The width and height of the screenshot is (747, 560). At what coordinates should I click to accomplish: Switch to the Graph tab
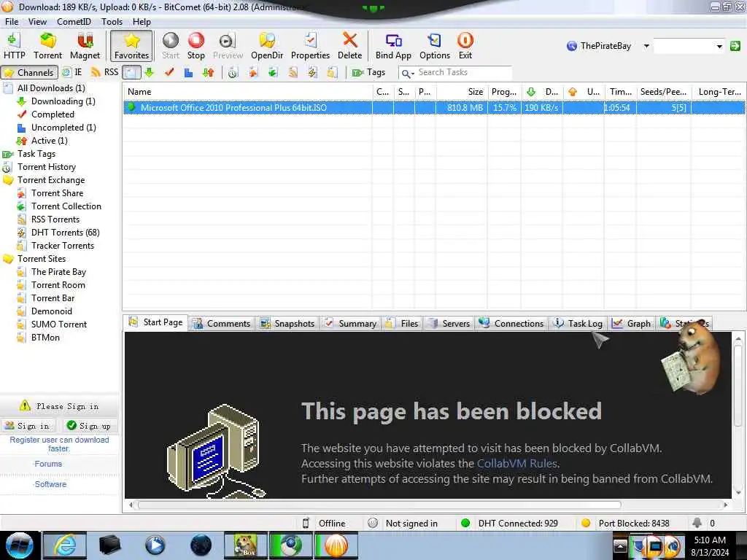[632, 323]
